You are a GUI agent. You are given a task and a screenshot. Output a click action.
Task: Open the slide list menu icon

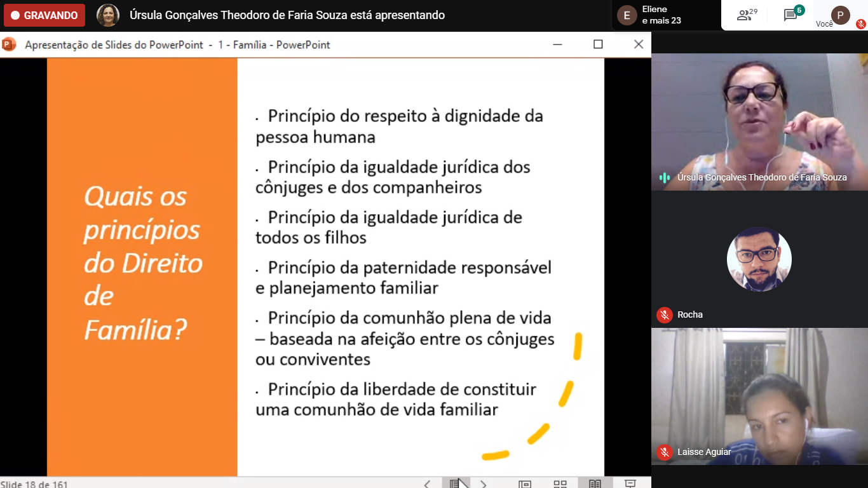point(455,484)
